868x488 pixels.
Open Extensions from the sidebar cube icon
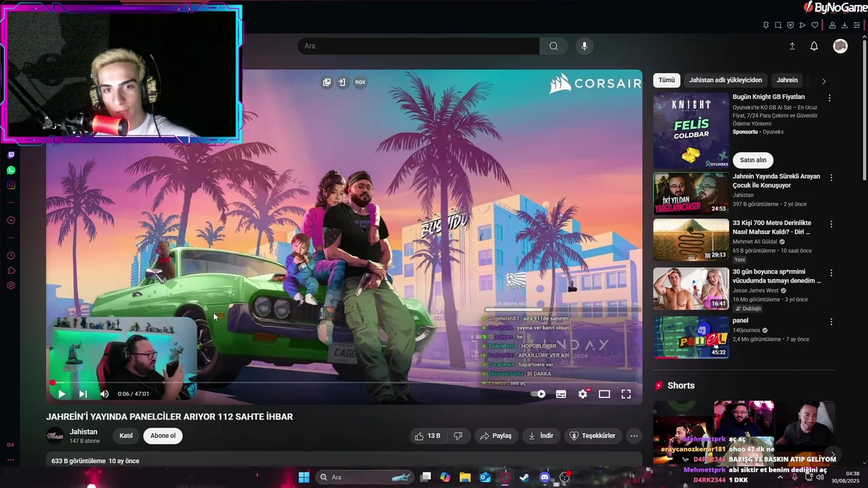[x=11, y=270]
